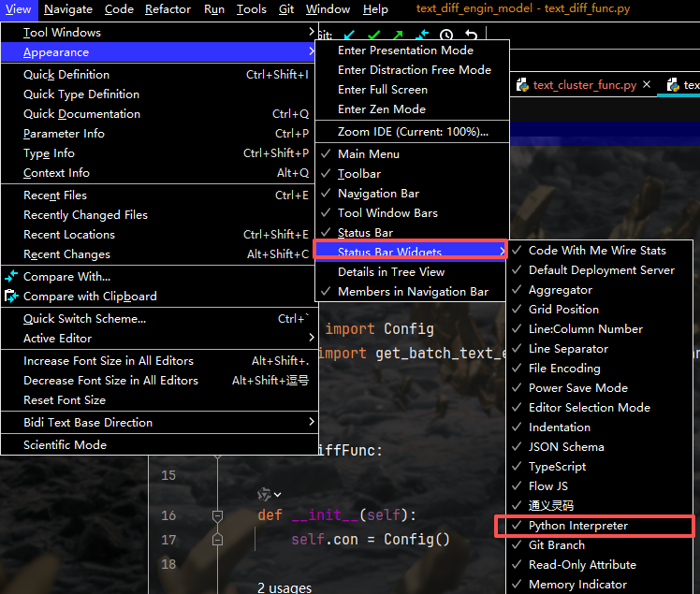This screenshot has width=700, height=594.
Task: Toggle the Status Bar option
Action: (412, 232)
